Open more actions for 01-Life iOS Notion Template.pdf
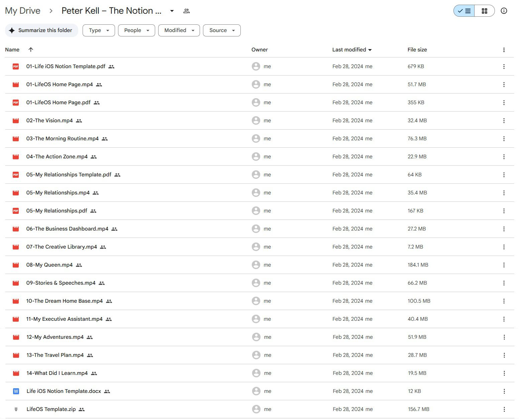This screenshot has height=420, width=520. pos(504,66)
